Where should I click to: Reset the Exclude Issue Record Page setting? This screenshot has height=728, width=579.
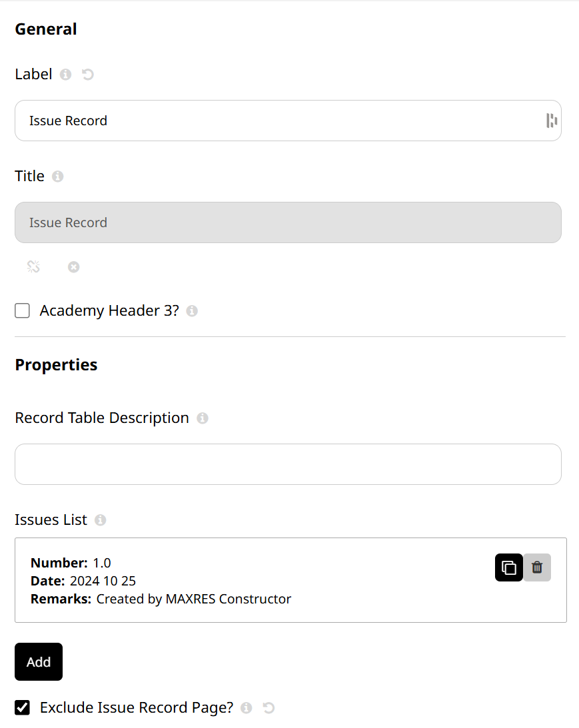click(x=268, y=707)
